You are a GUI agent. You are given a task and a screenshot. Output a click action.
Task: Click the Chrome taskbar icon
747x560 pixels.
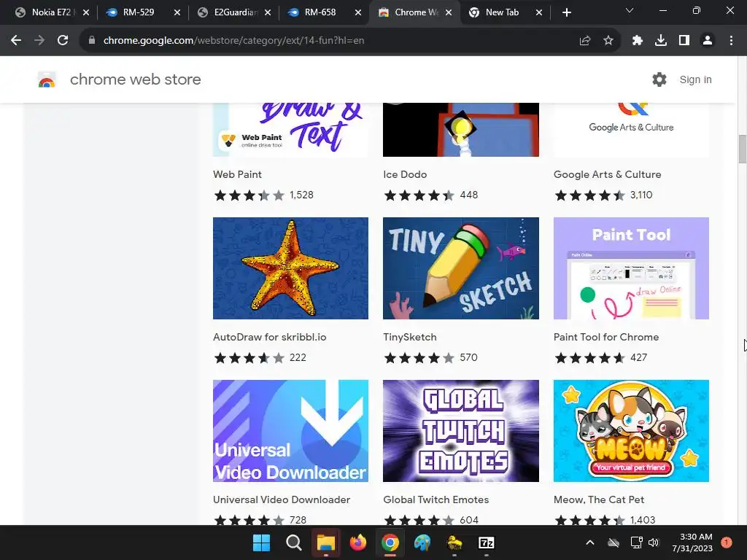coord(390,542)
